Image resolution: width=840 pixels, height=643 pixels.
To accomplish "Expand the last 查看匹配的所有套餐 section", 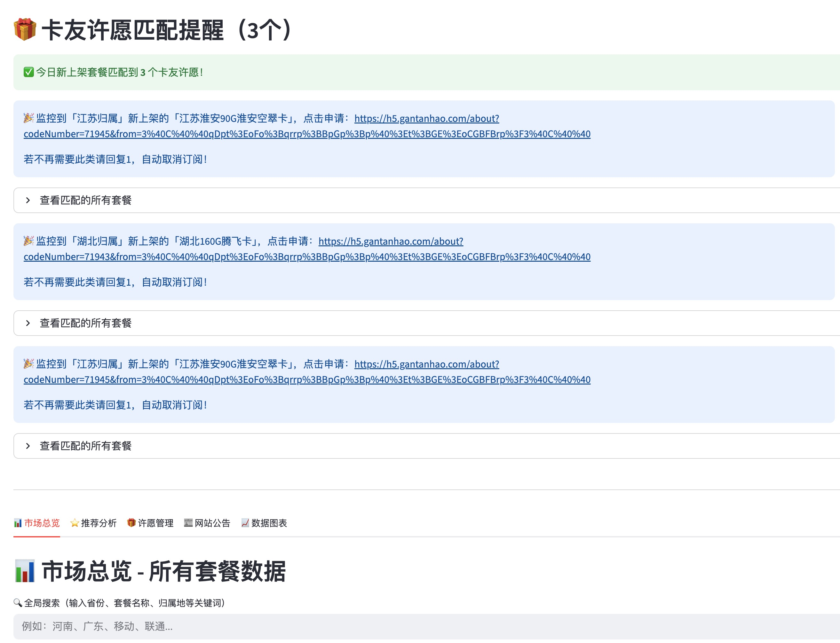I will [x=85, y=446].
